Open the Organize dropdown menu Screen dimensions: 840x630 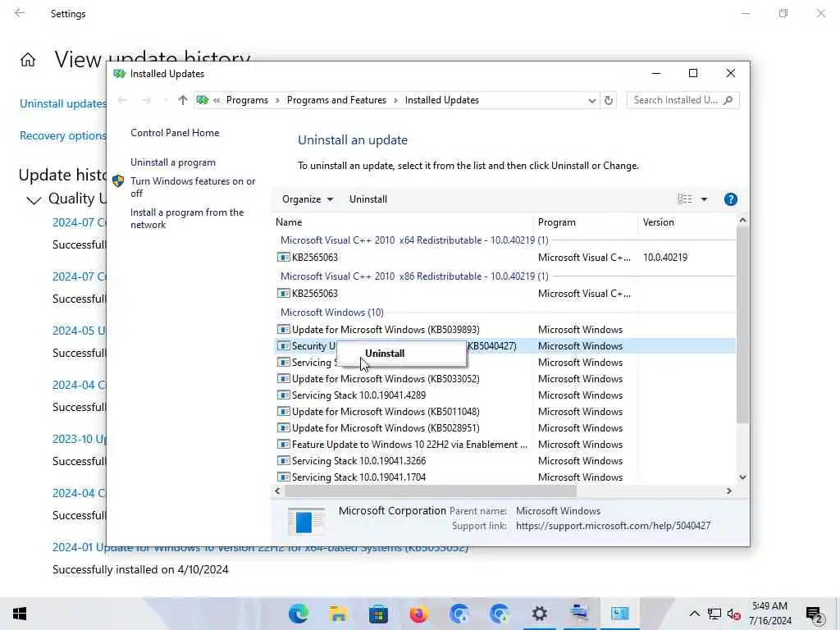(308, 199)
